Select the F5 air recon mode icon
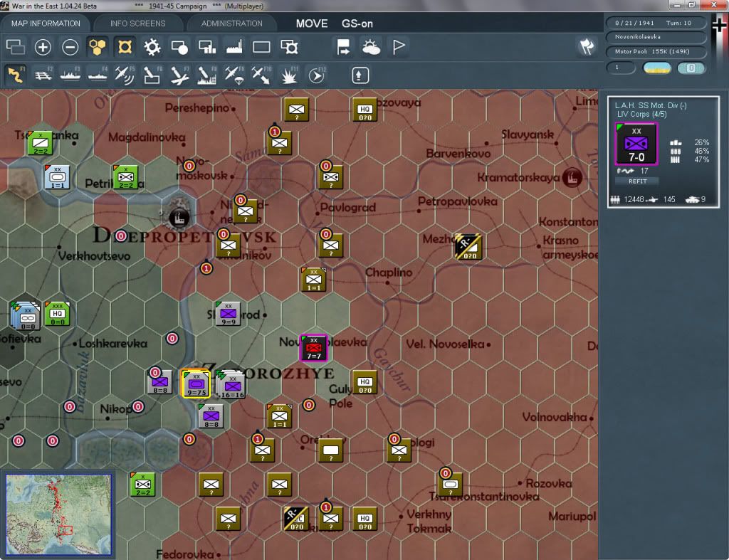The width and height of the screenshot is (729, 560). tap(125, 75)
